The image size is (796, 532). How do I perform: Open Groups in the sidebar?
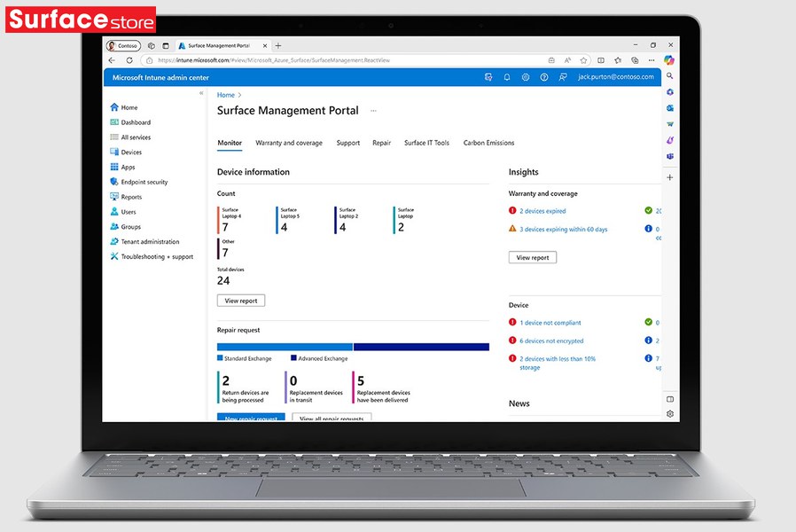click(125, 227)
